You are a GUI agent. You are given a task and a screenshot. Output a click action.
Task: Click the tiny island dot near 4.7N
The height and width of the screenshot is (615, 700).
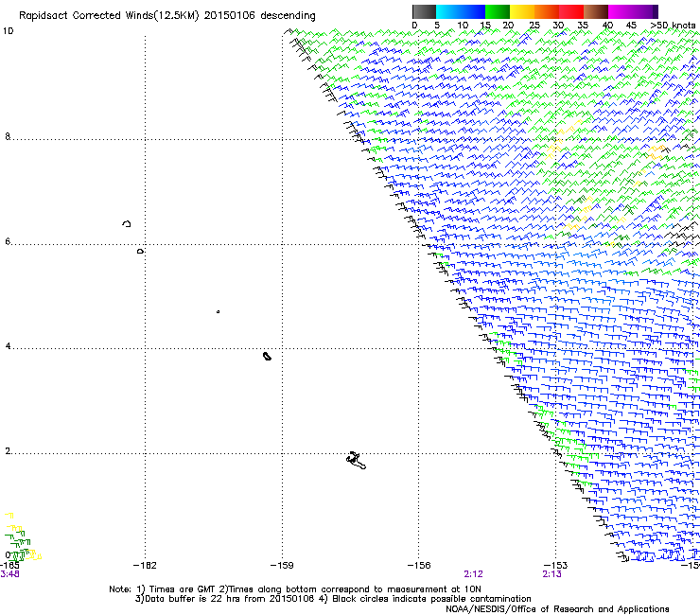[x=218, y=311]
